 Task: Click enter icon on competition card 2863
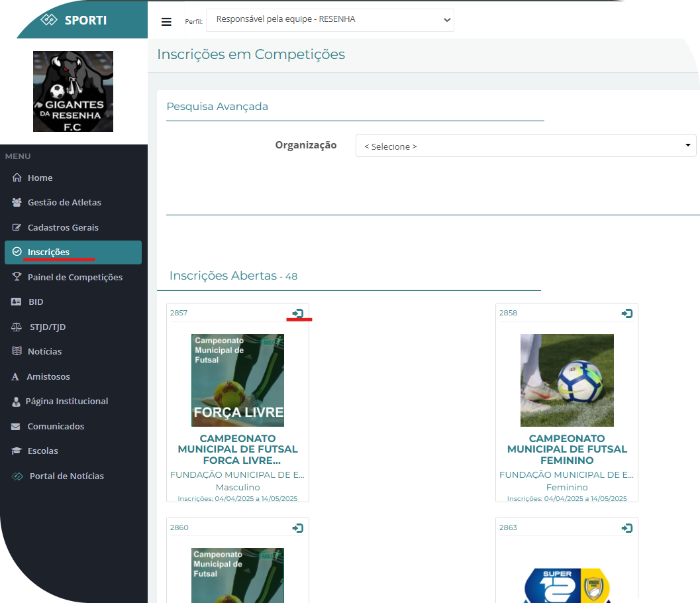[627, 528]
